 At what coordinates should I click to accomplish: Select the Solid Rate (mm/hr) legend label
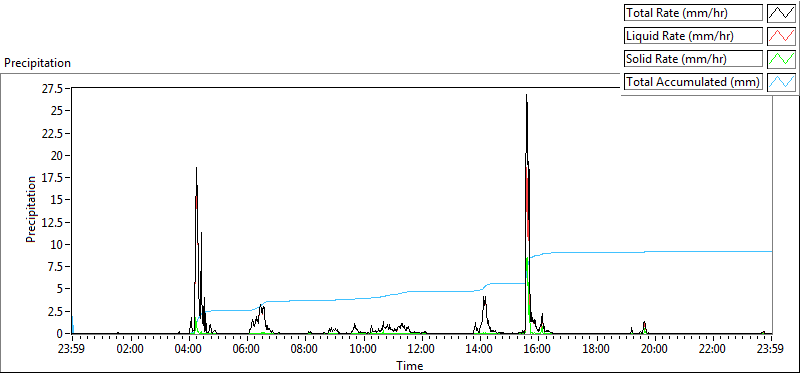click(693, 59)
